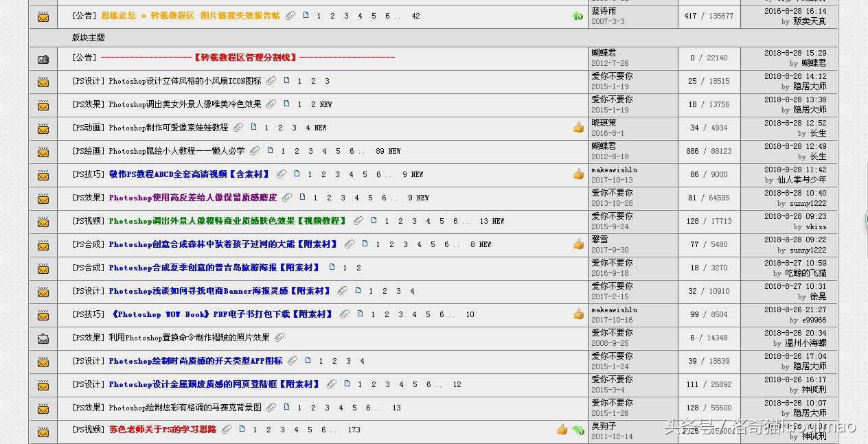The image size is (868, 444).
Task: Open thread 'Photoshop合成夏季创意的普吉岛旅游海报'
Action: pos(215,268)
